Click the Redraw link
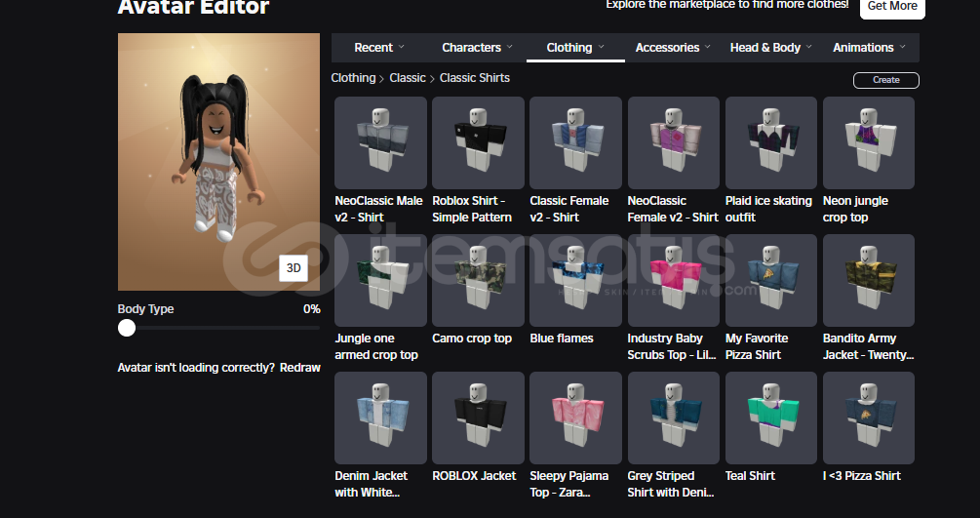Screen dimensions: 980x518 tap(300, 368)
